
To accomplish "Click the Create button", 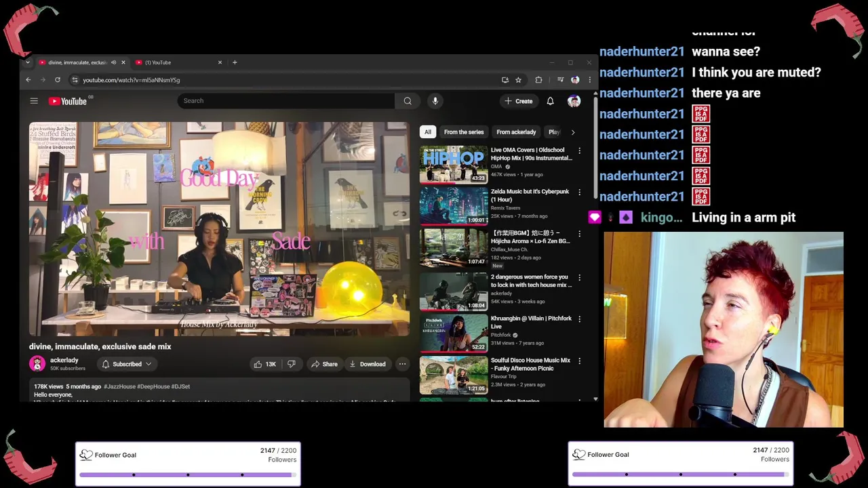I will point(519,101).
